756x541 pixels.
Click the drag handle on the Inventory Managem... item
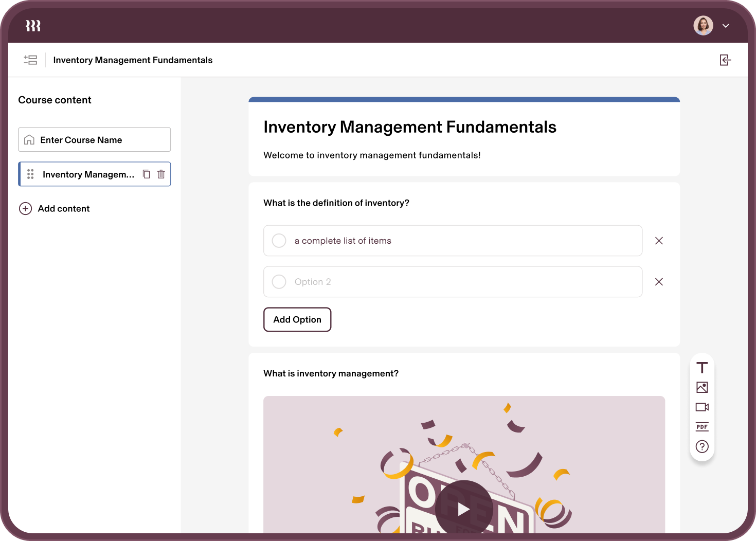pyautogui.click(x=30, y=174)
